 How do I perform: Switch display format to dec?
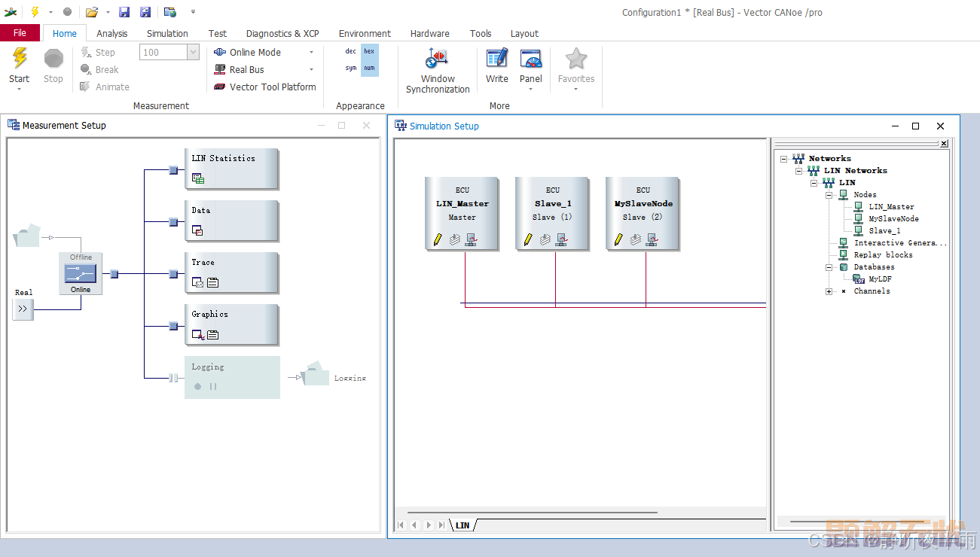pos(351,51)
